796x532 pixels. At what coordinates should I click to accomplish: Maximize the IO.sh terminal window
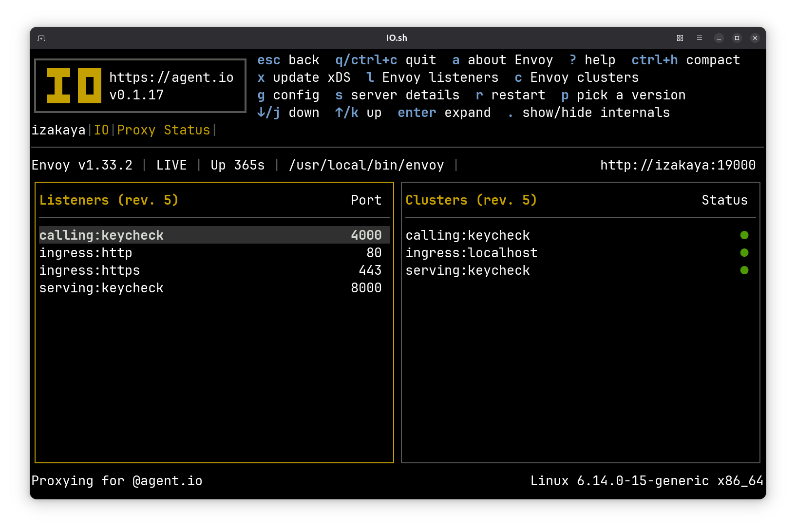pyautogui.click(x=737, y=38)
